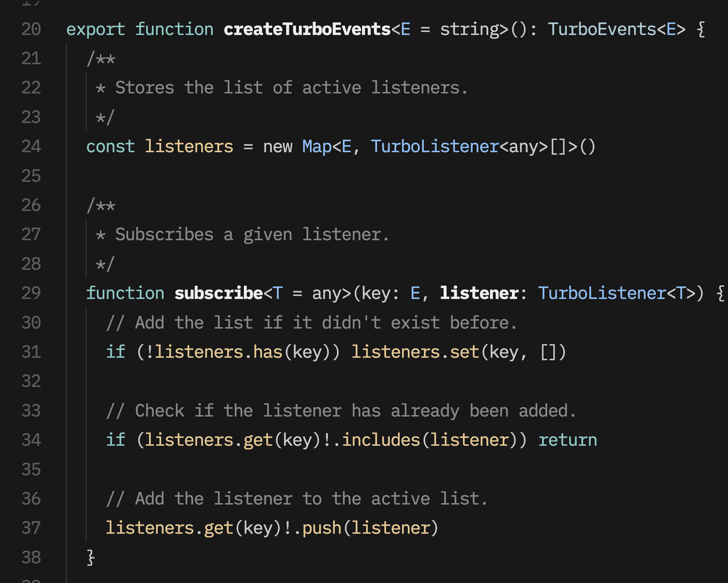Click the return keyword on line 34
728x583 pixels.
pyautogui.click(x=568, y=440)
